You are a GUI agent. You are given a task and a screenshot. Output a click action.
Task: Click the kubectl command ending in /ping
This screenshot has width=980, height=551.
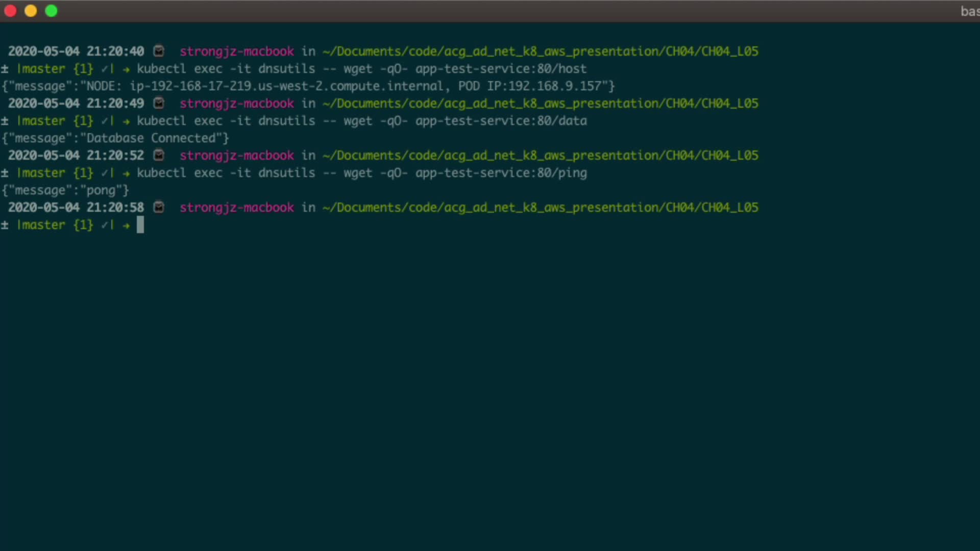(x=361, y=173)
